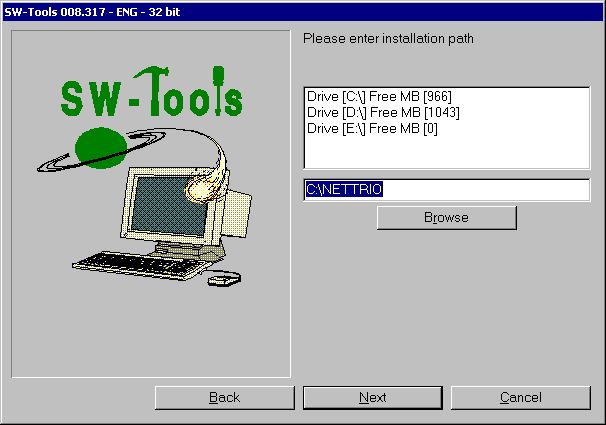Go Back to the previous step
606x425 pixels.
pos(224,397)
